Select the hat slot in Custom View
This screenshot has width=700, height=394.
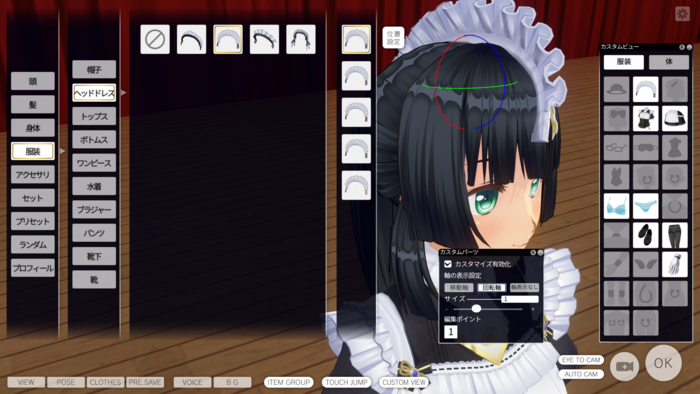617,89
